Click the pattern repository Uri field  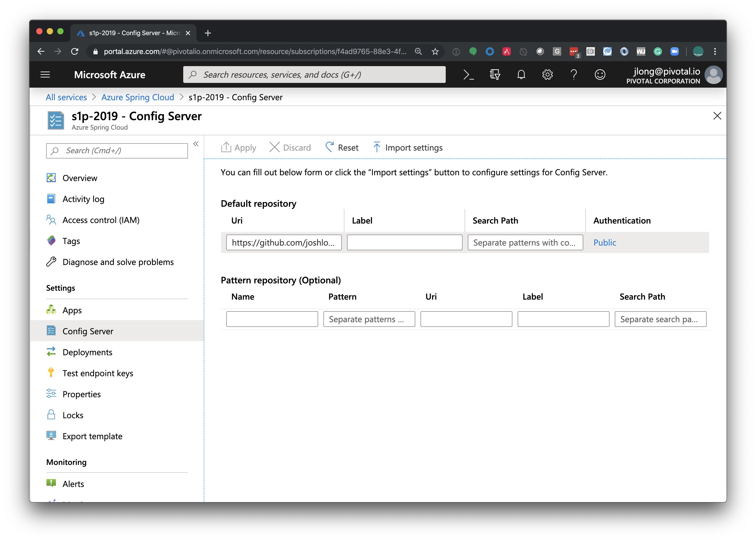click(x=466, y=319)
